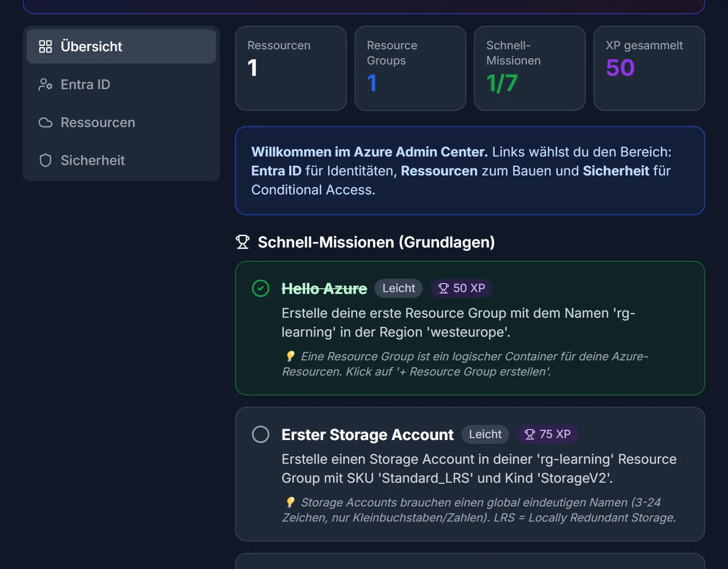Screen dimensions: 728x569
Task: Click the Schnell-Missionen (Grundlagen) heading
Action: pyautogui.click(x=376, y=242)
